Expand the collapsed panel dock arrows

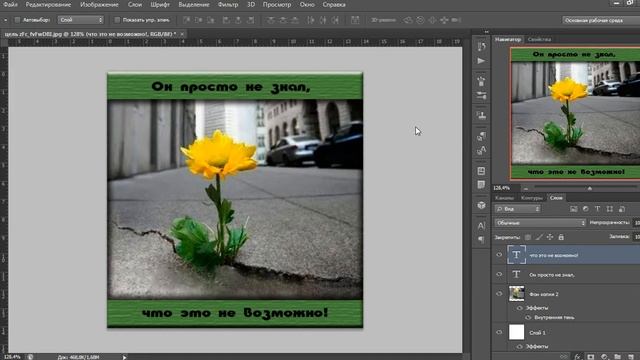point(486,32)
